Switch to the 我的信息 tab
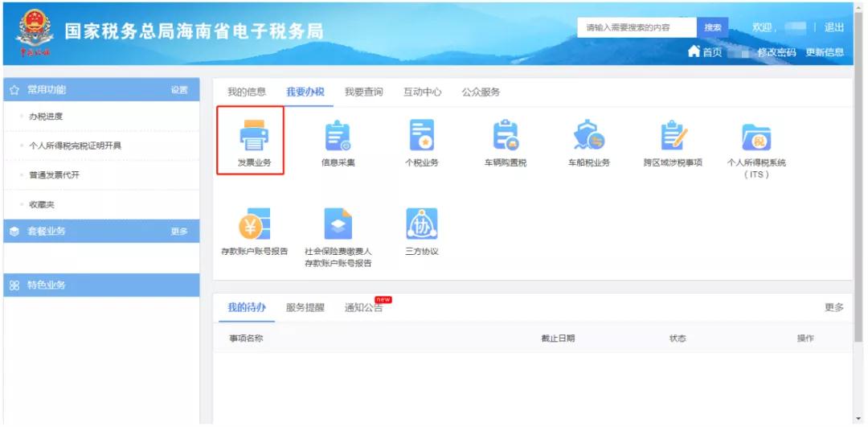This screenshot has width=868, height=427. 247,92
